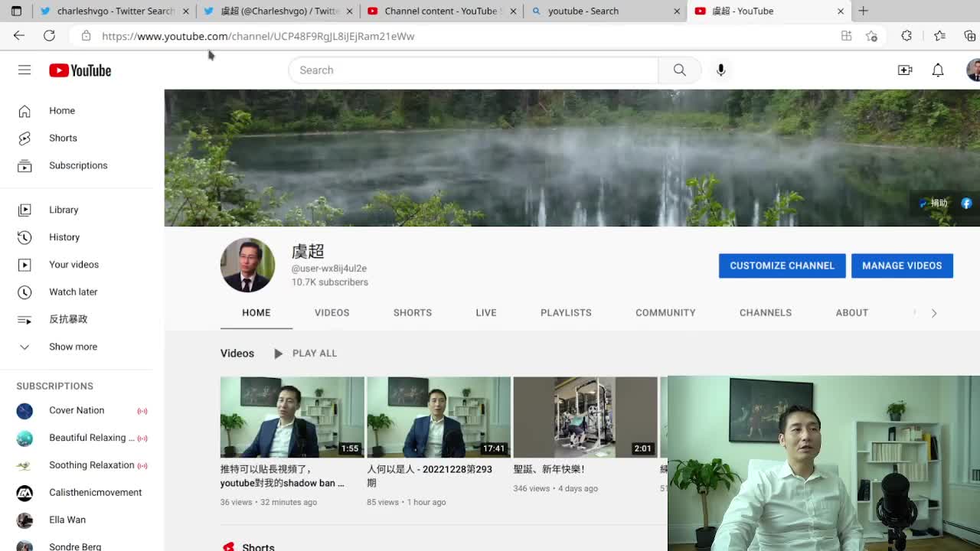Open video titled 人何以是人
The image size is (980, 551).
coord(430,476)
